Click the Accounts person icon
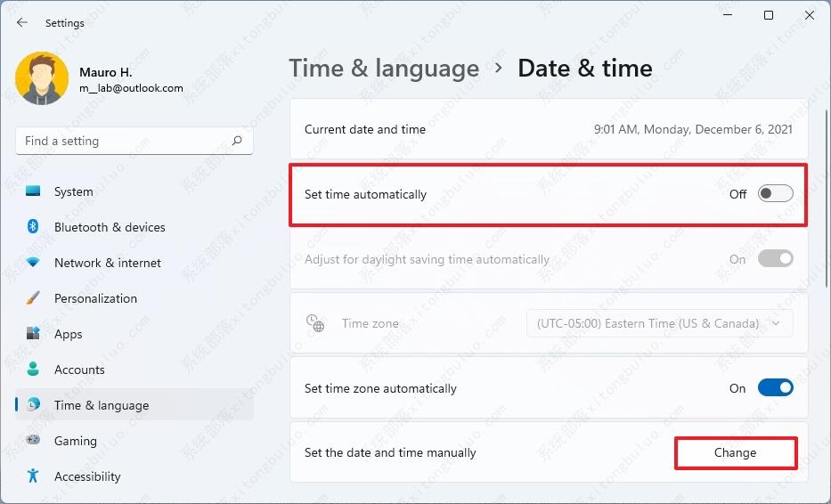The image size is (831, 504). coord(33,370)
